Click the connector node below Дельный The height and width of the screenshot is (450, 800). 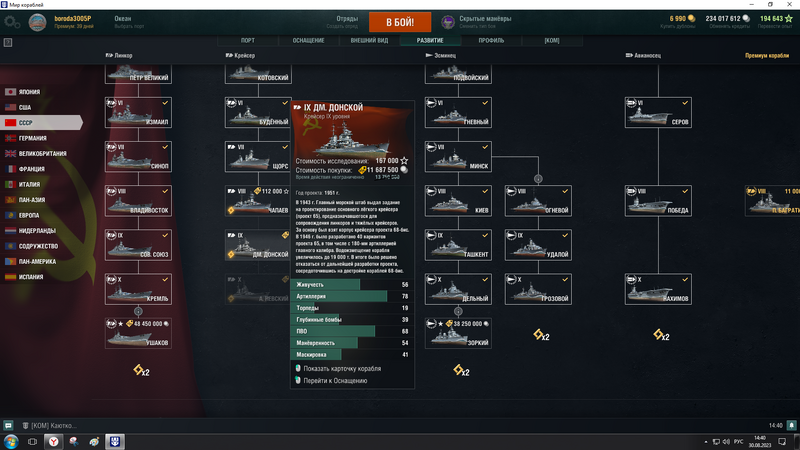tap(458, 311)
